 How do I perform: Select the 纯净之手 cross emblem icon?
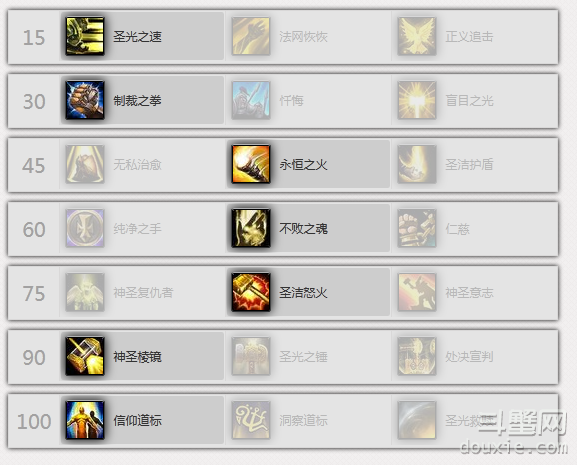point(85,228)
